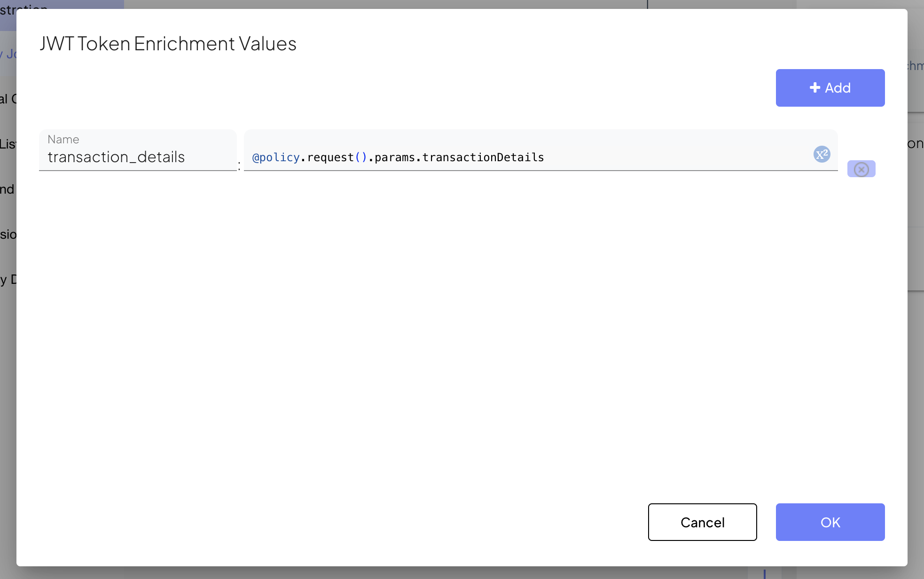The image size is (924, 579).
Task: Open the cut-off 'al C' sidebar entry
Action: click(x=8, y=99)
